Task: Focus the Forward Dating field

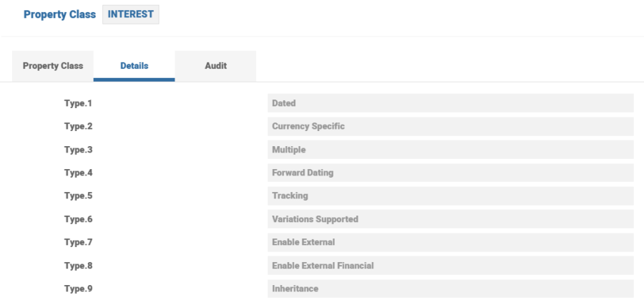Action: 450,173
